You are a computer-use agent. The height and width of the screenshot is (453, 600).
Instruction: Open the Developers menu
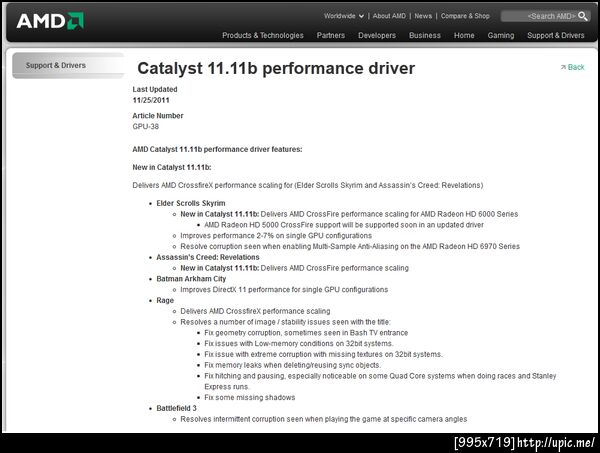(377, 35)
